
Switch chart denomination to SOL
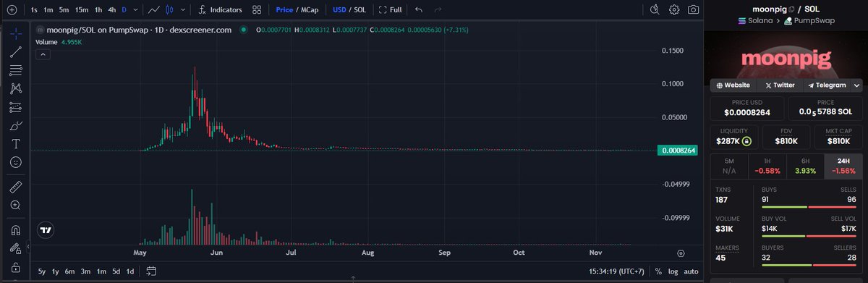(x=359, y=10)
